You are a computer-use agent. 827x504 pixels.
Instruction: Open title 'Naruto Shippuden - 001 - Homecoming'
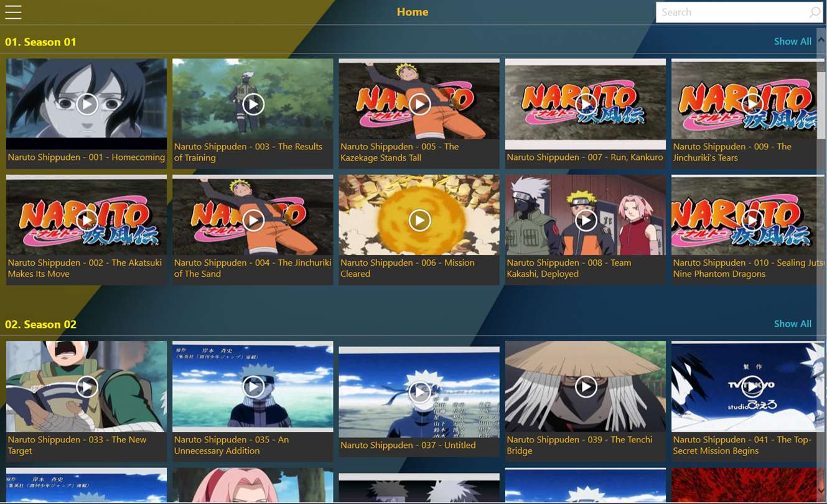coord(86,157)
